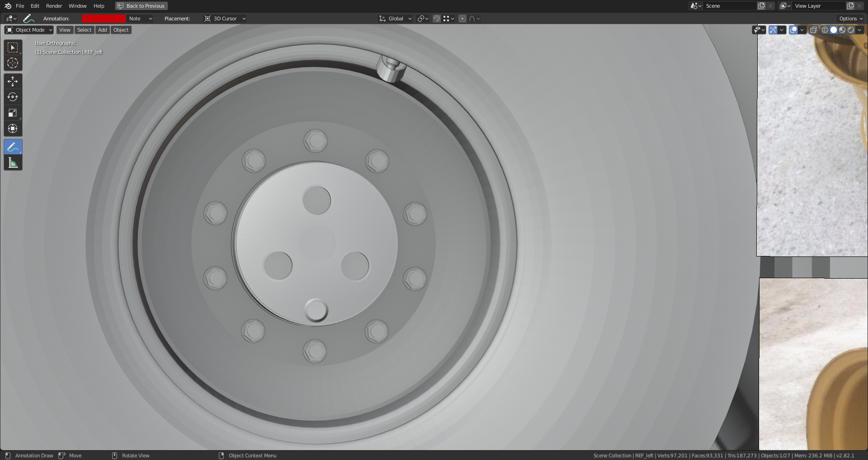
Task: Open proportional editing falloff menu
Action: (x=475, y=19)
